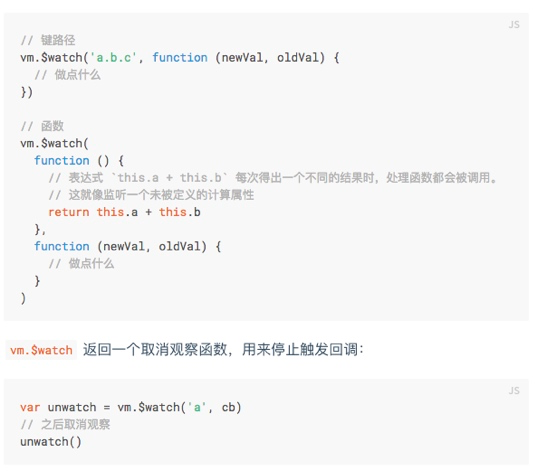Click the function () { line
This screenshot has height=471, width=537.
(79, 160)
